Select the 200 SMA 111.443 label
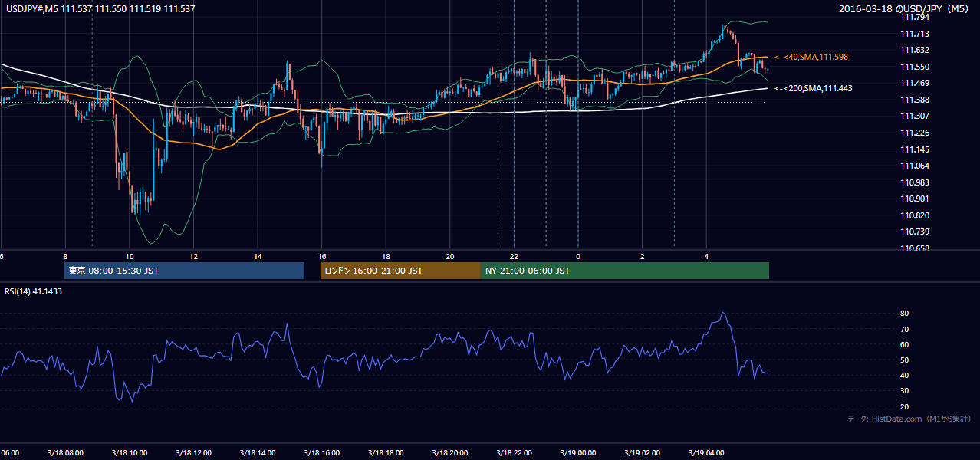 (x=814, y=88)
